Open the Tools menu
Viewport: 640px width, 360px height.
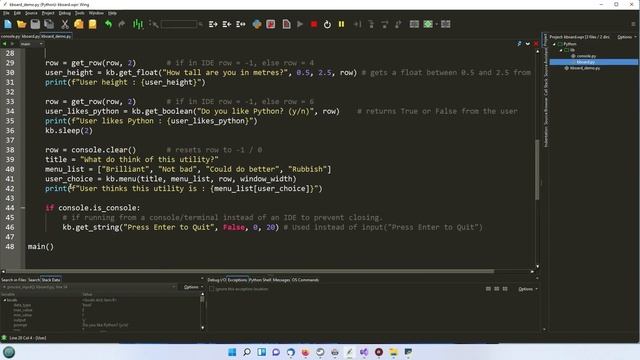[x=80, y=13]
